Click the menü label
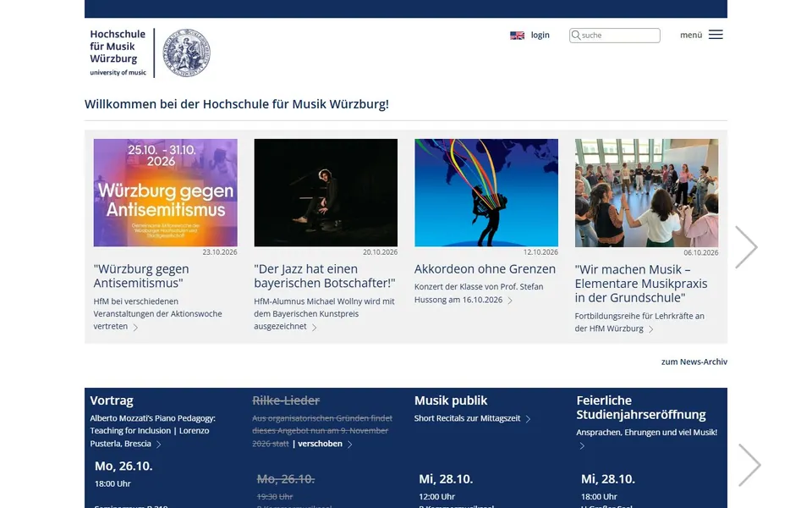Image resolution: width=812 pixels, height=508 pixels. (691, 35)
